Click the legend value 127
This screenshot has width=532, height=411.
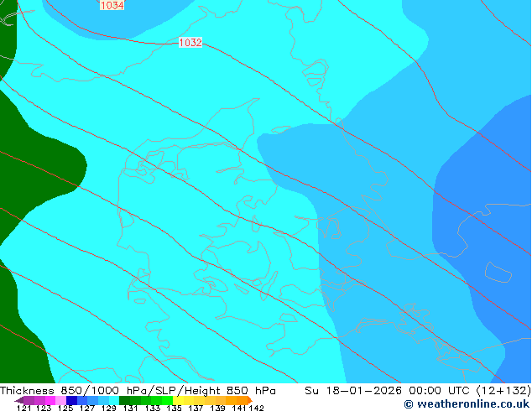(x=87, y=408)
